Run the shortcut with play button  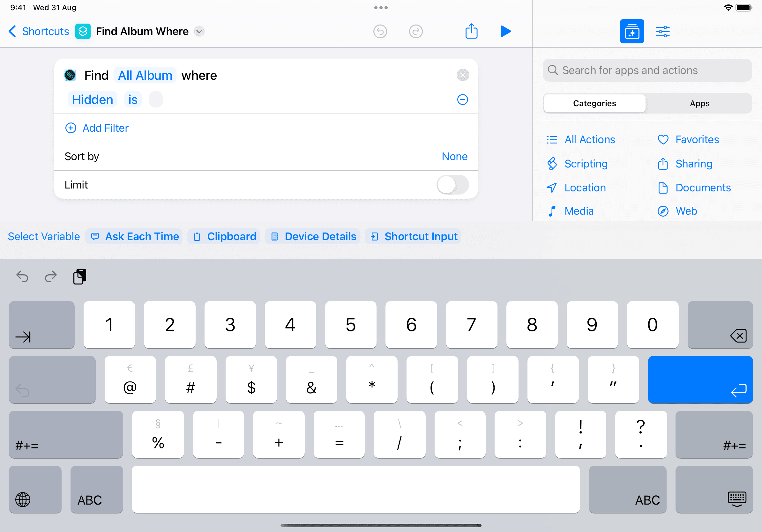[505, 32]
